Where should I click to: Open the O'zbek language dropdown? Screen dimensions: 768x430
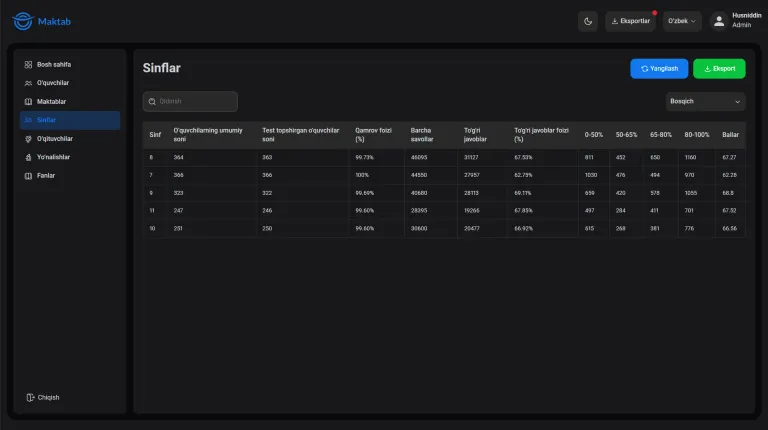pos(682,21)
